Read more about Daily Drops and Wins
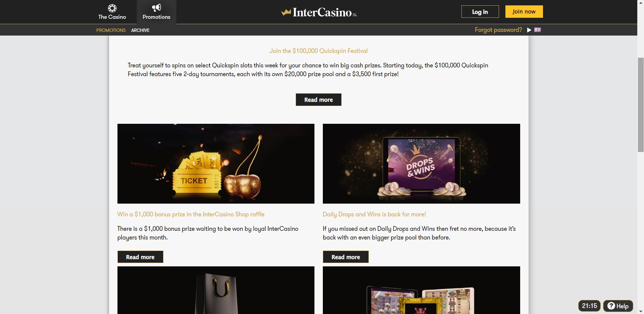 point(346,257)
